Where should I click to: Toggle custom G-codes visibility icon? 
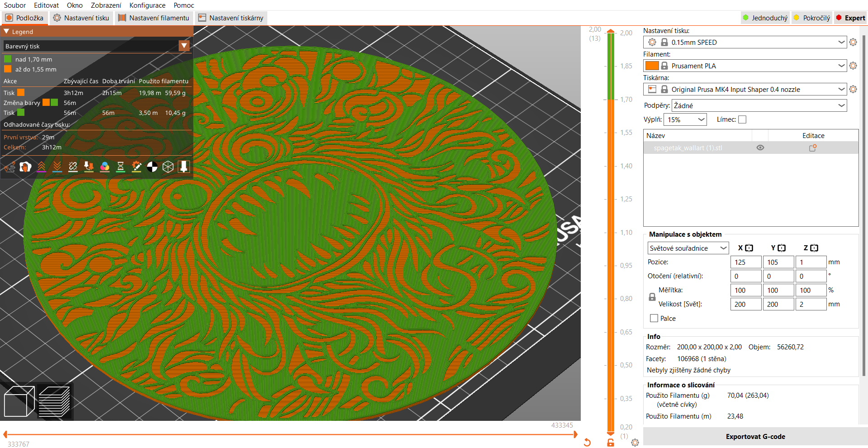(x=137, y=167)
